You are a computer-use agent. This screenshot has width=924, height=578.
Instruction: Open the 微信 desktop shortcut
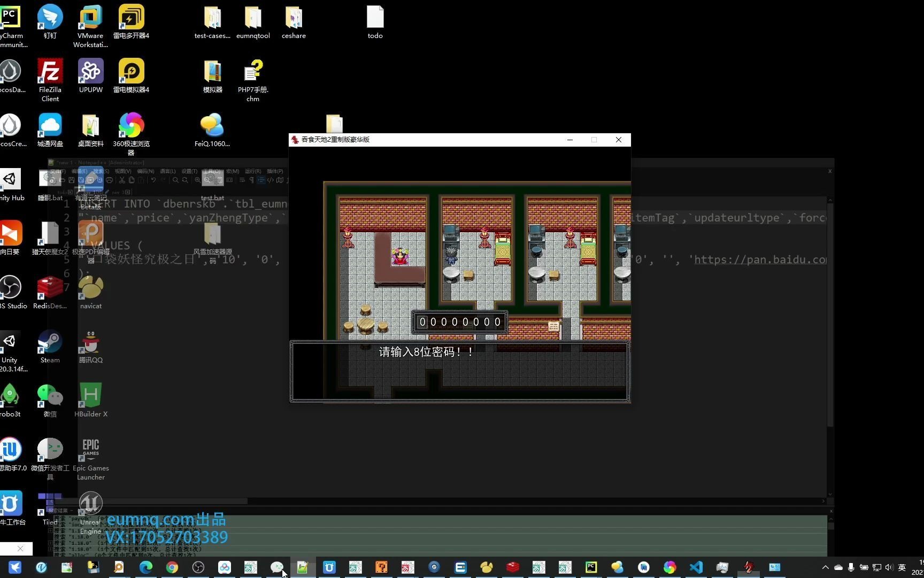click(50, 400)
